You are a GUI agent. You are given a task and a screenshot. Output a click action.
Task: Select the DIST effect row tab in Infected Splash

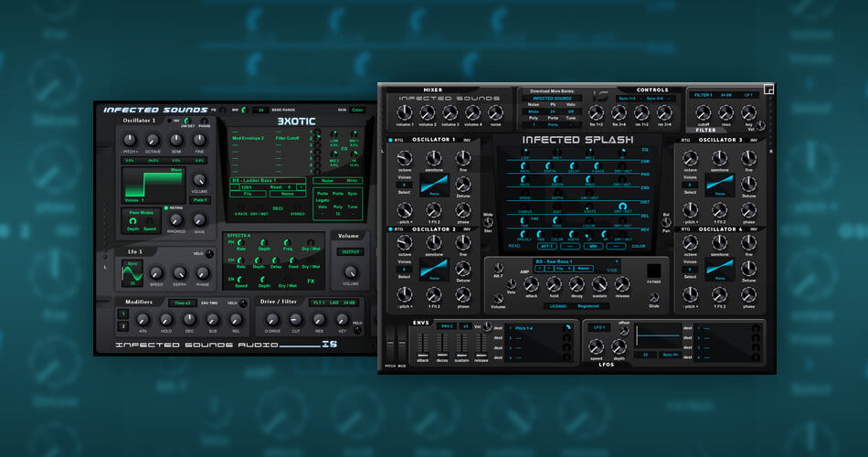[x=645, y=202]
